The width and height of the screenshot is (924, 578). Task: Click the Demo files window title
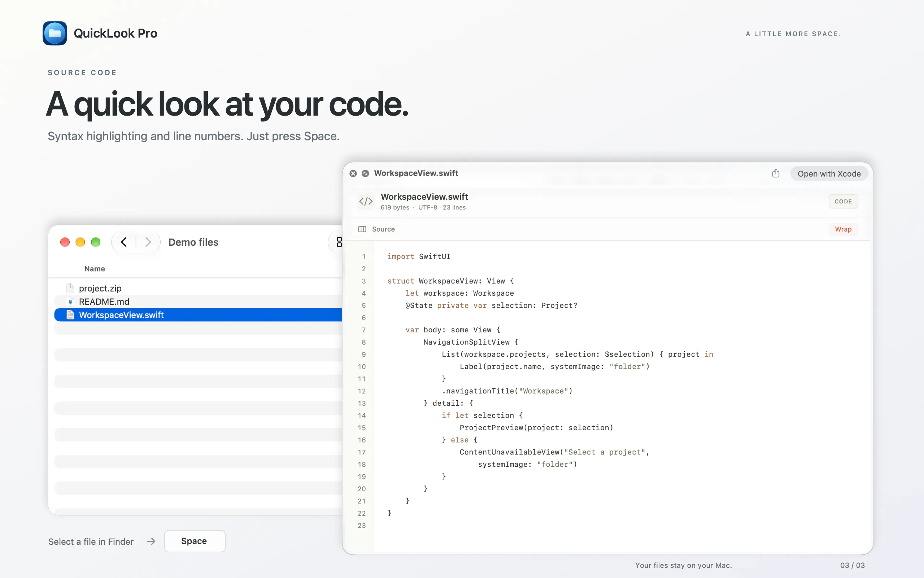(x=193, y=242)
